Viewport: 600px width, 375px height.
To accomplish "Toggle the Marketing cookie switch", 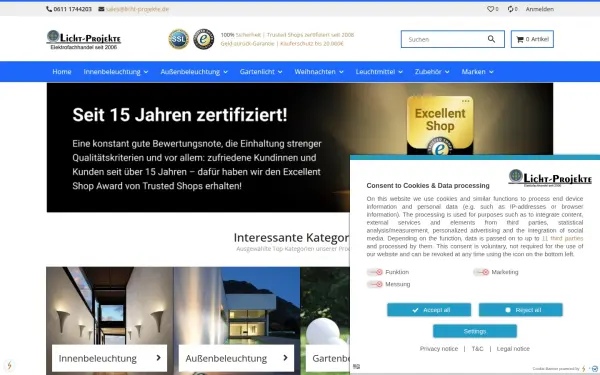I will [481, 272].
